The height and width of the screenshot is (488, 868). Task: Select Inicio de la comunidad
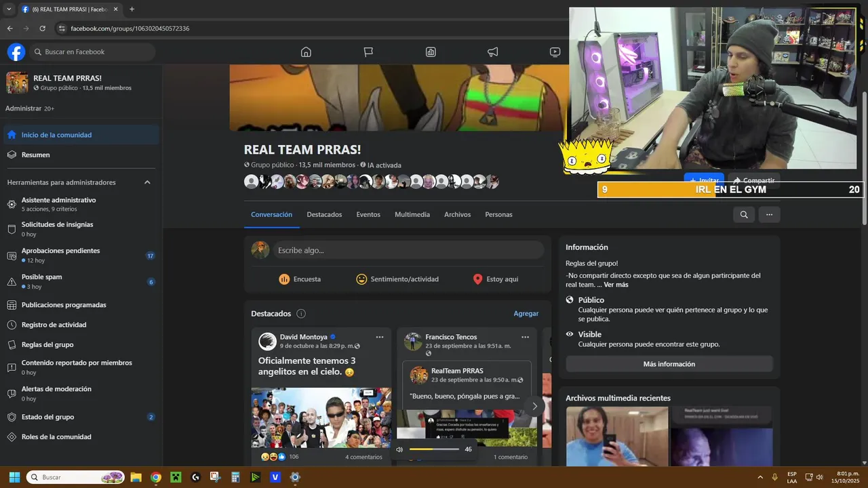pos(80,135)
